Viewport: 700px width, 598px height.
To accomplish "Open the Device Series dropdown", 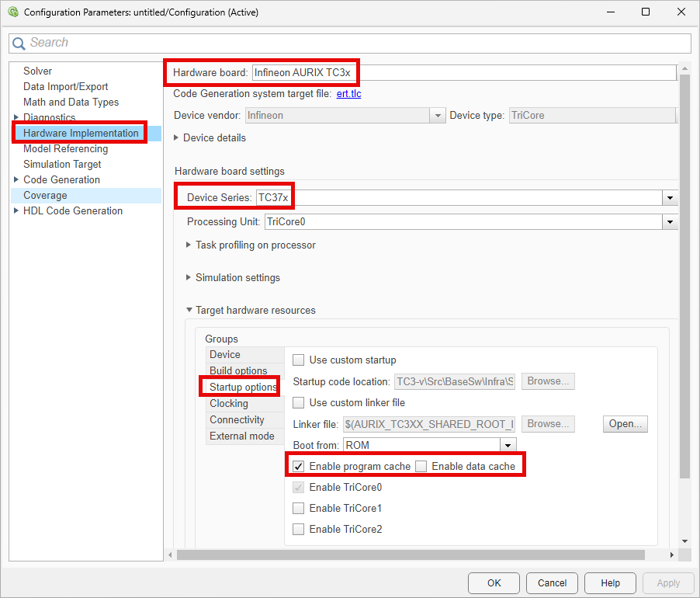I will [669, 197].
